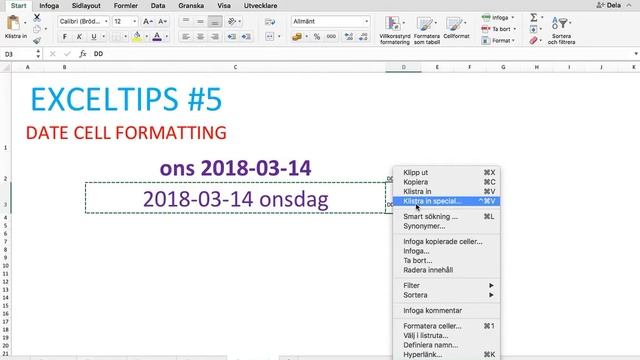Open Villkorsstyrd formatering
Viewport: 640px width, 360px height.
click(394, 30)
